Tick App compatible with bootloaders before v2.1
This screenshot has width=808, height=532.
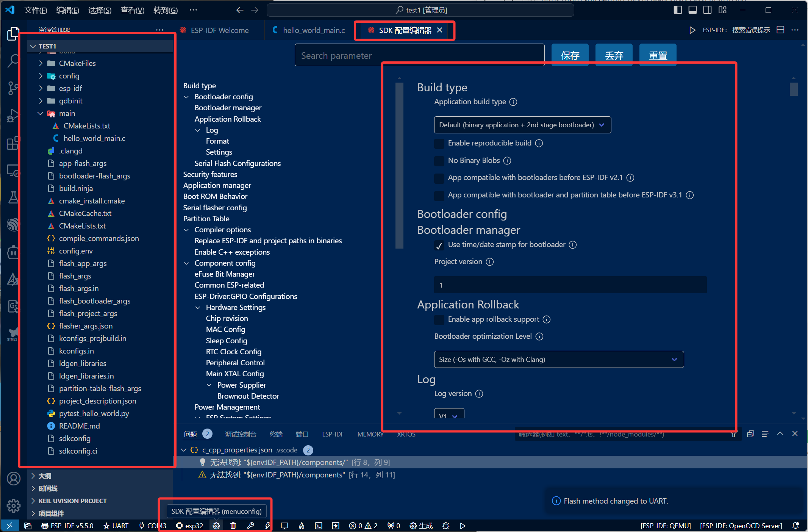point(439,178)
